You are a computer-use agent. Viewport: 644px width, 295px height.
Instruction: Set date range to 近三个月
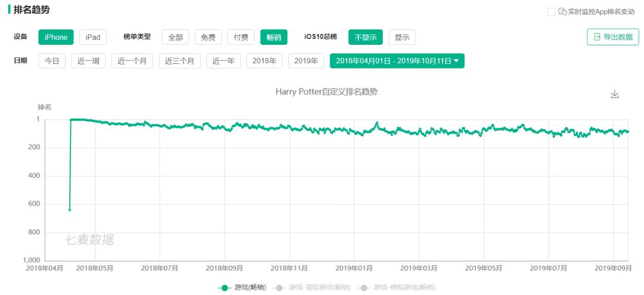coord(179,61)
